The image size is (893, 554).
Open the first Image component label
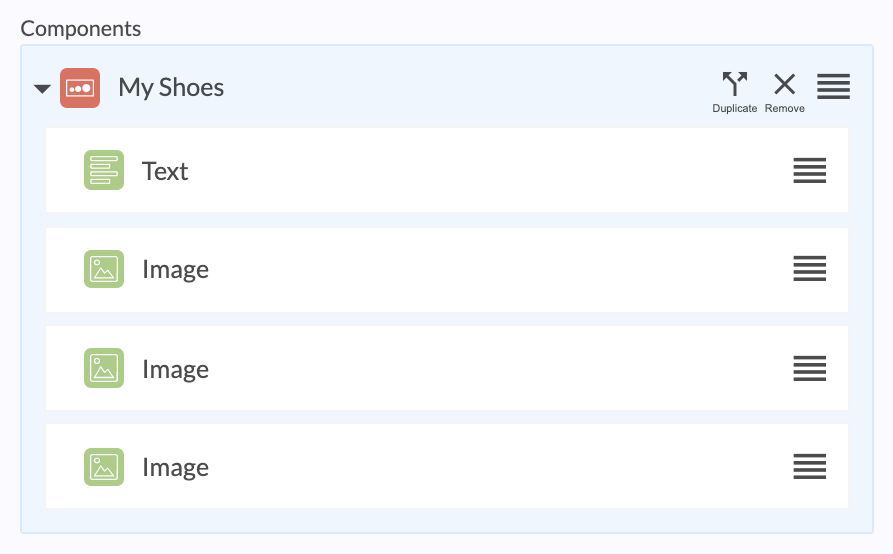tap(175, 269)
